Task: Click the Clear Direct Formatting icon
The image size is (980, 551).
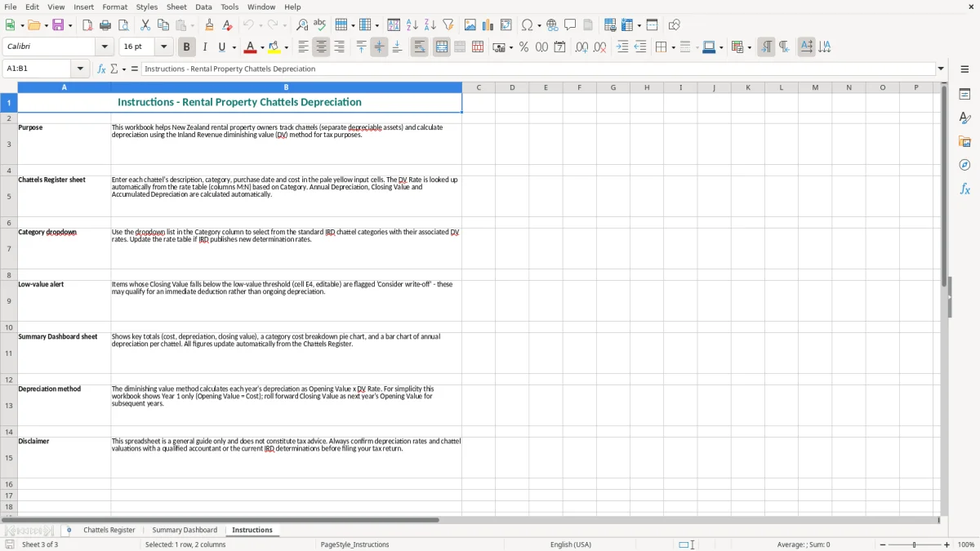Action: 227,25
